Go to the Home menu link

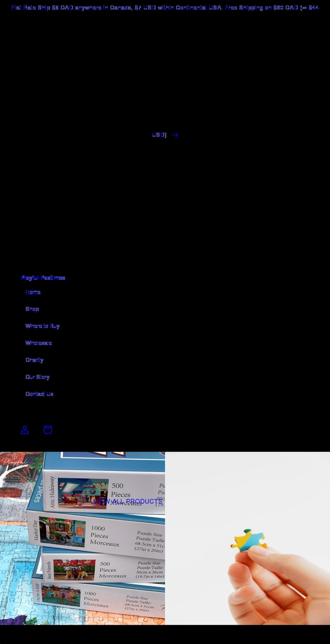pos(33,292)
